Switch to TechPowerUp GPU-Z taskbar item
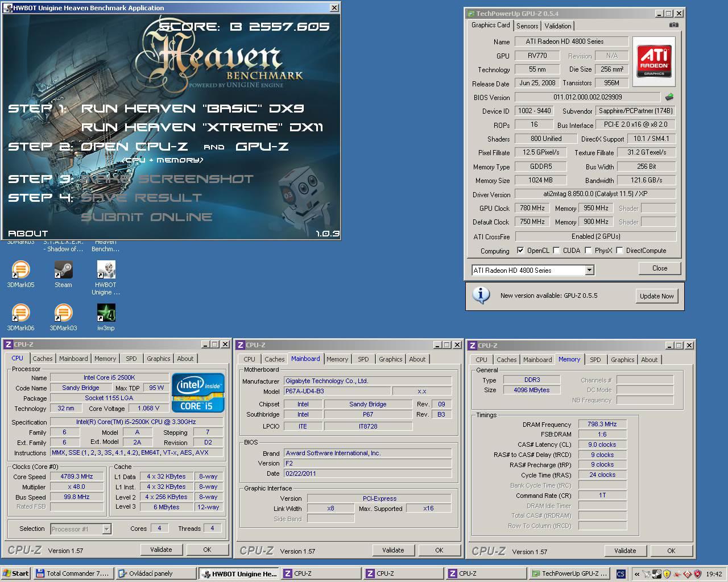Image resolution: width=728 pixels, height=582 pixels. coord(570,573)
